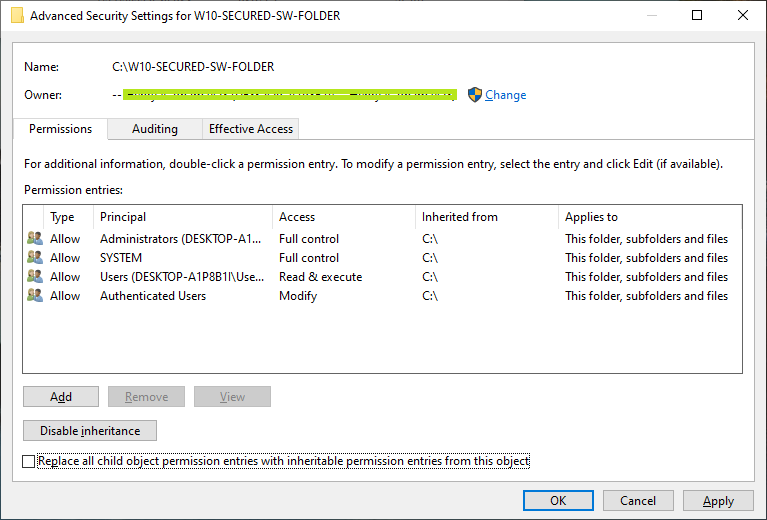Maximize the Advanced Security Settings window

tap(697, 15)
